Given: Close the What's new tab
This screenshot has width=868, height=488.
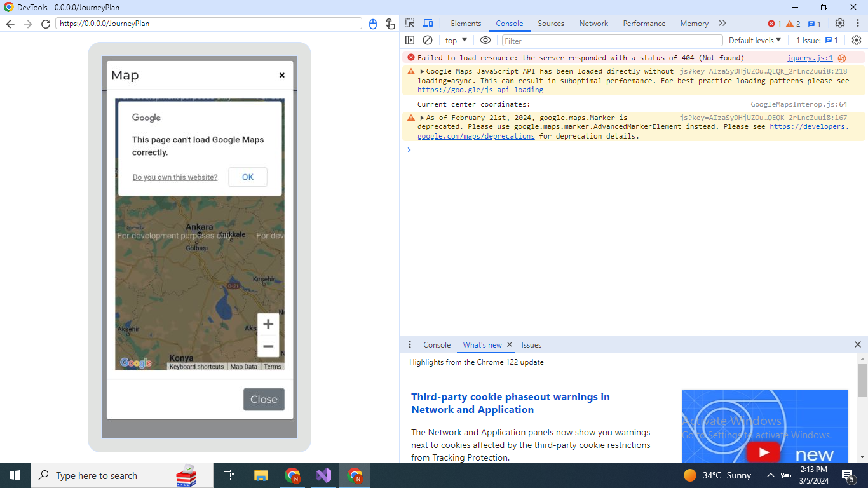Looking at the screenshot, I should (510, 345).
